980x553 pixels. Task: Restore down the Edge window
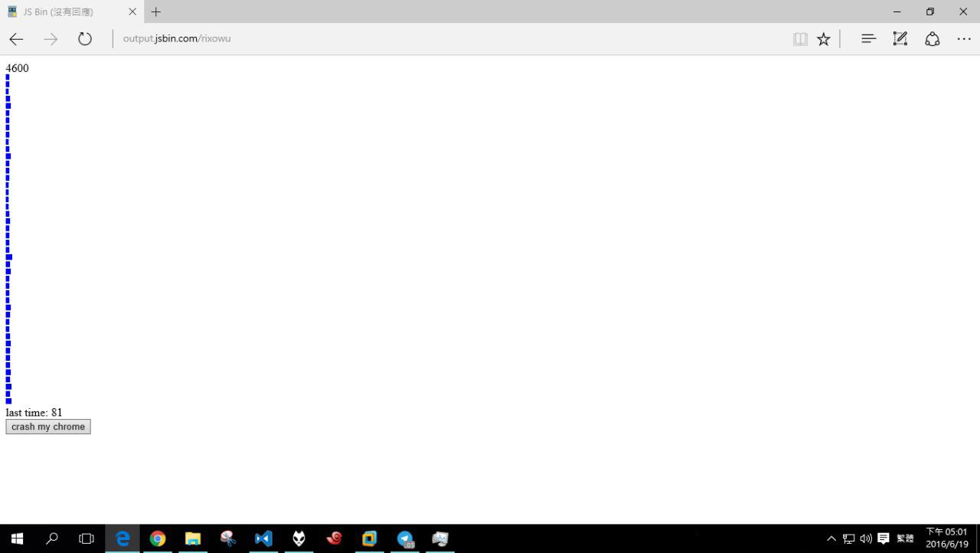click(930, 11)
